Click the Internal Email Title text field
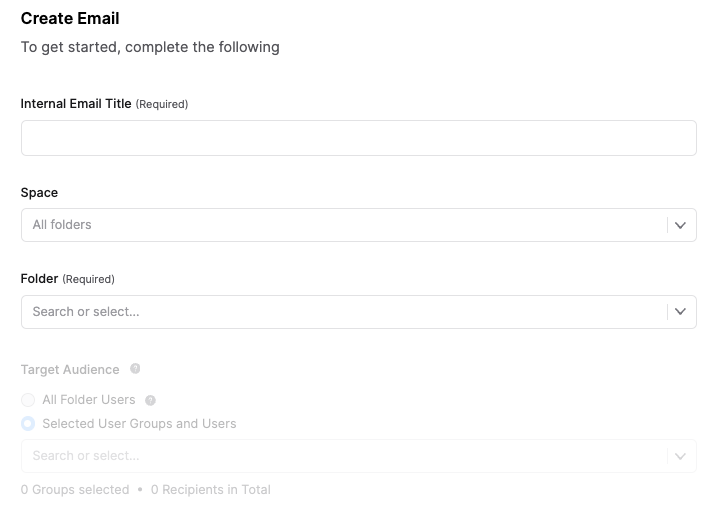The image size is (718, 522). [x=359, y=138]
